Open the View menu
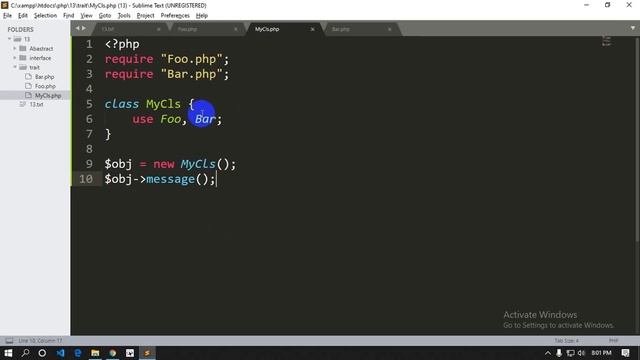Screen dimensions: 640x360 86,16
